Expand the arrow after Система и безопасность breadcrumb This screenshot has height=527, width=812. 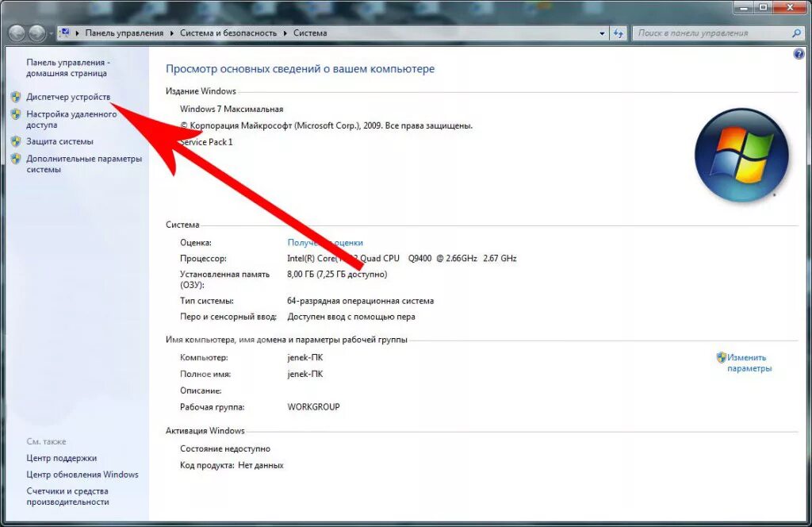click(x=285, y=33)
